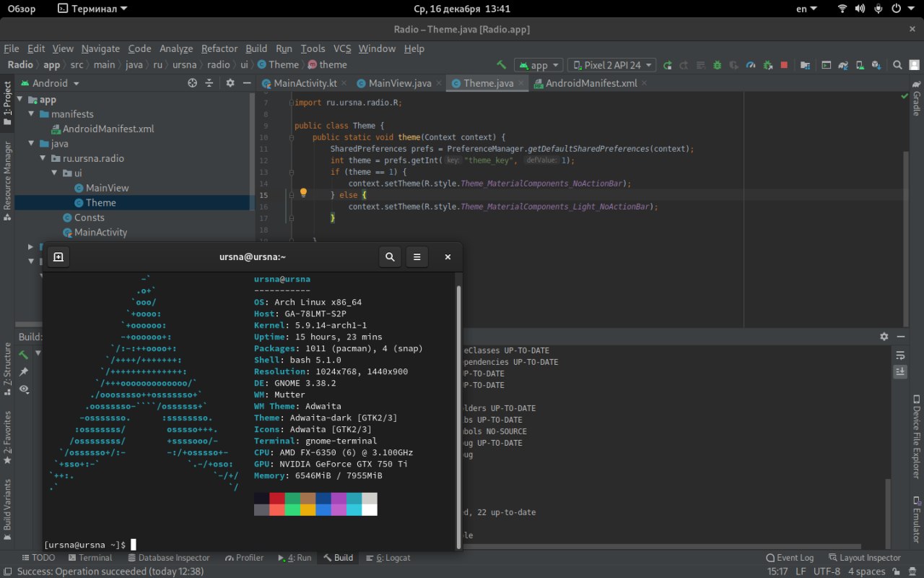The height and width of the screenshot is (578, 924).
Task: Open new tab in terminal window
Action: coord(58,256)
